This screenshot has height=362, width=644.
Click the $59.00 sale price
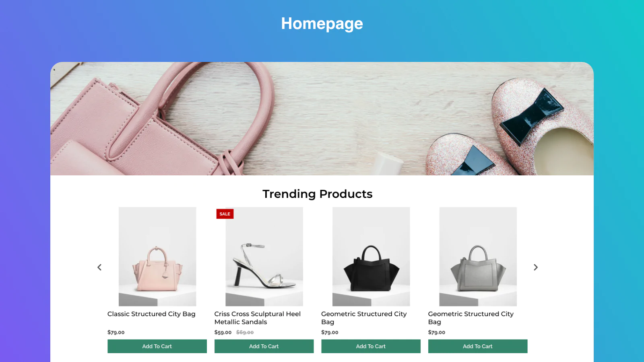click(x=223, y=332)
